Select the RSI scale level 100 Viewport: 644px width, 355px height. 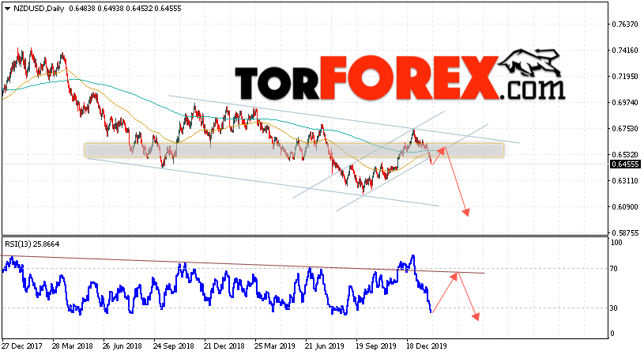(616, 243)
